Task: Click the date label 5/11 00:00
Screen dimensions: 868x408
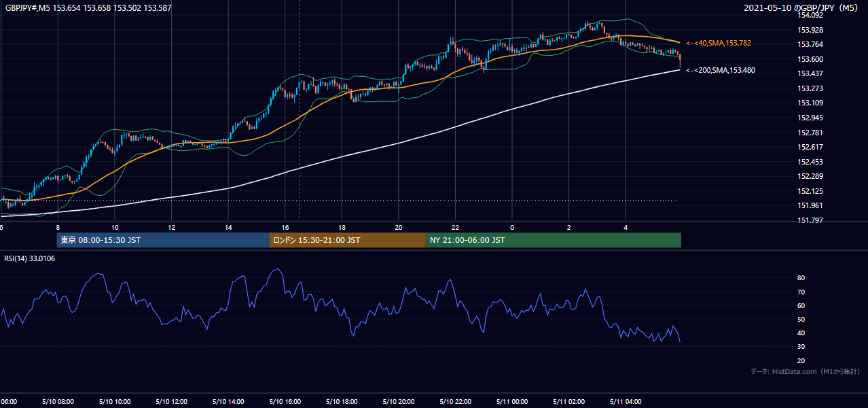Action: coord(511,402)
